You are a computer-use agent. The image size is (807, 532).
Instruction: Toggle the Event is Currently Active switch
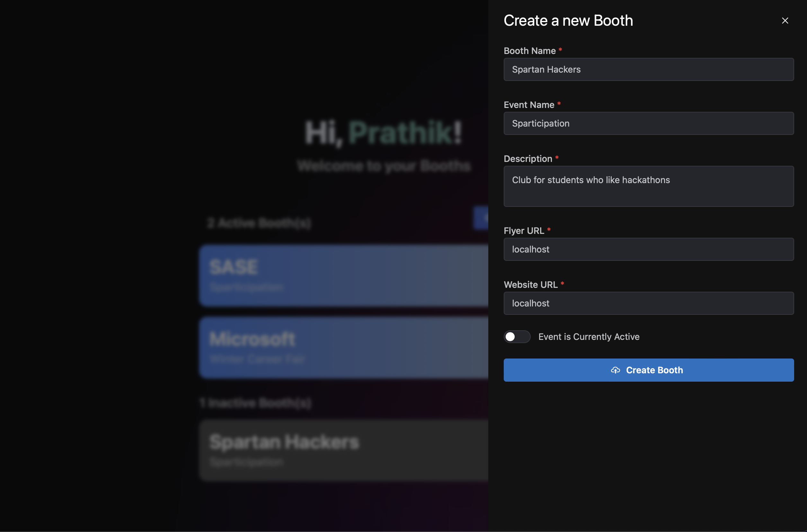[x=517, y=337]
